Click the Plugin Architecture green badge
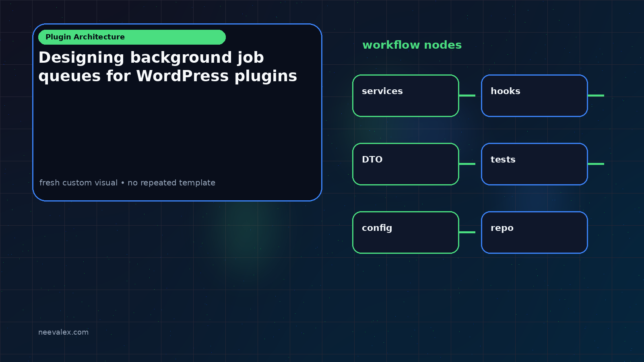The height and width of the screenshot is (362, 644). click(132, 37)
